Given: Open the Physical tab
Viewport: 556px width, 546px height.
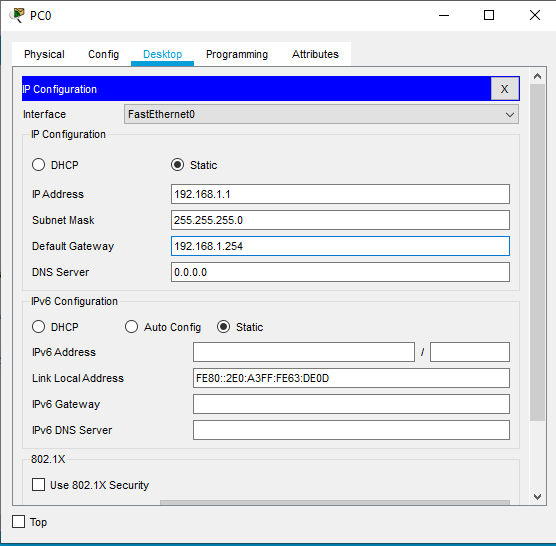Looking at the screenshot, I should coord(44,54).
